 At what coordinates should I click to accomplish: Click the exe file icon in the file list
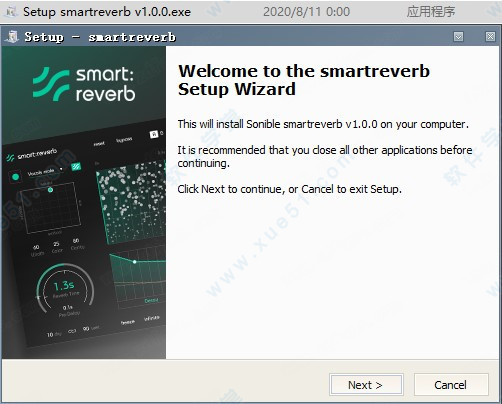coord(11,12)
